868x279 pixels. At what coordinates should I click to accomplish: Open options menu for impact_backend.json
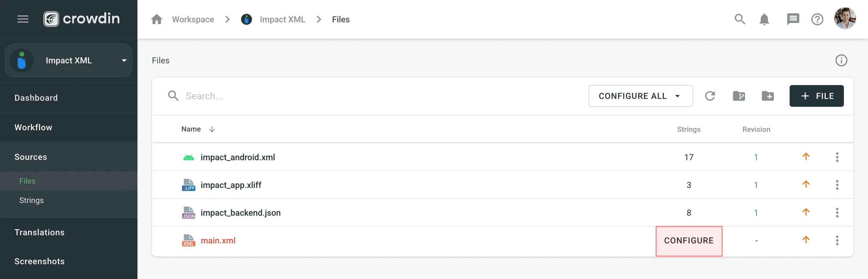click(837, 213)
